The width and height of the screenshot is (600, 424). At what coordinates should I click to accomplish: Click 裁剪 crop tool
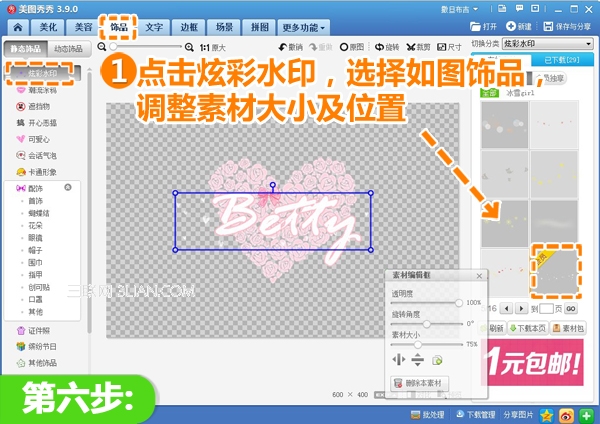418,47
